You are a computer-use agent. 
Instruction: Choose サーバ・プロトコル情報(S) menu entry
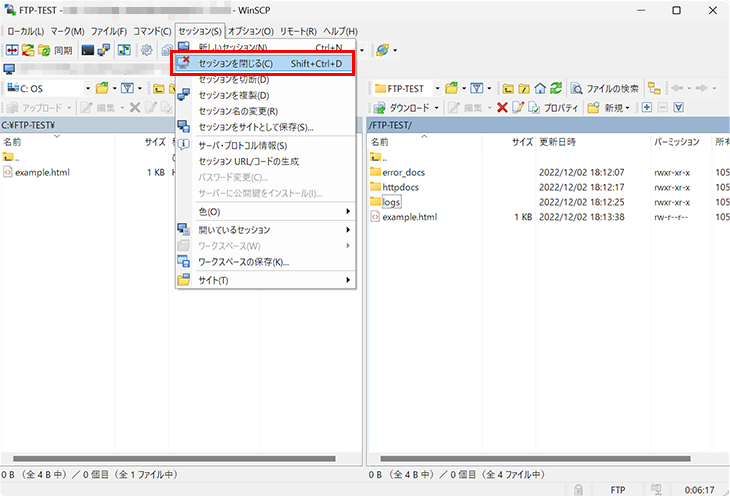265,146
